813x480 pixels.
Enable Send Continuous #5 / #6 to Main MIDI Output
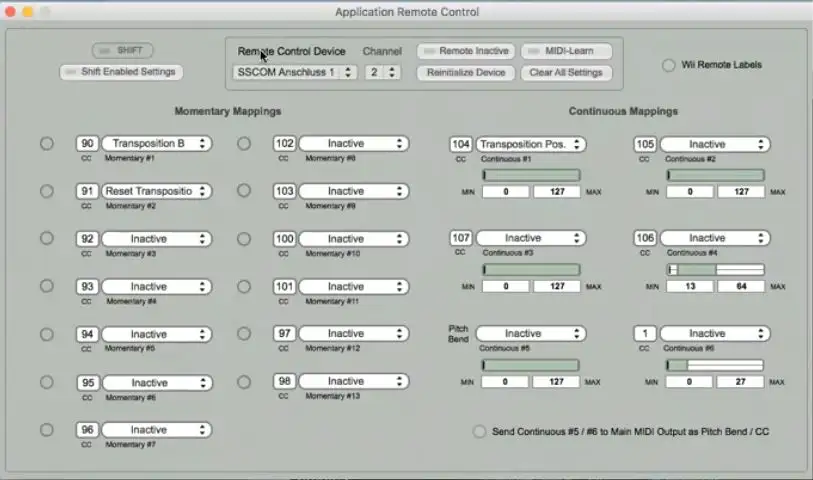[479, 432]
